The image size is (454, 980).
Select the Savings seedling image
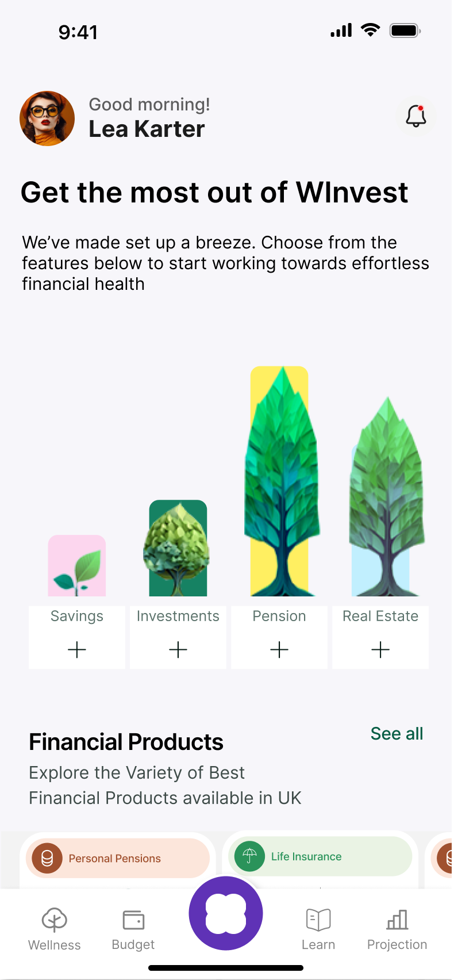click(x=77, y=566)
